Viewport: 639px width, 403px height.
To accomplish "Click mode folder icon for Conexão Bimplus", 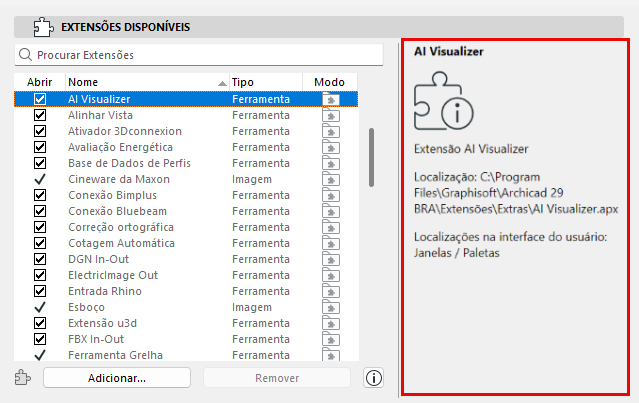I will click(331, 196).
